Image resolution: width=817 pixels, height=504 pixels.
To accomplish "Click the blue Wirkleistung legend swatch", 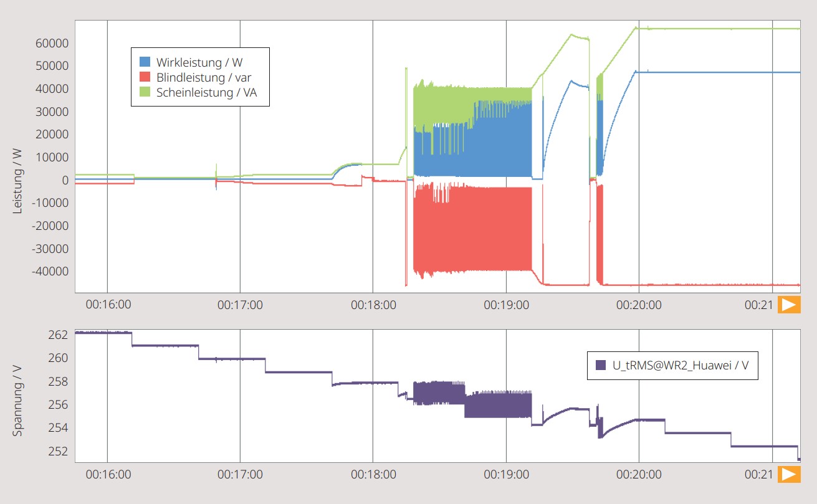I will pos(145,62).
